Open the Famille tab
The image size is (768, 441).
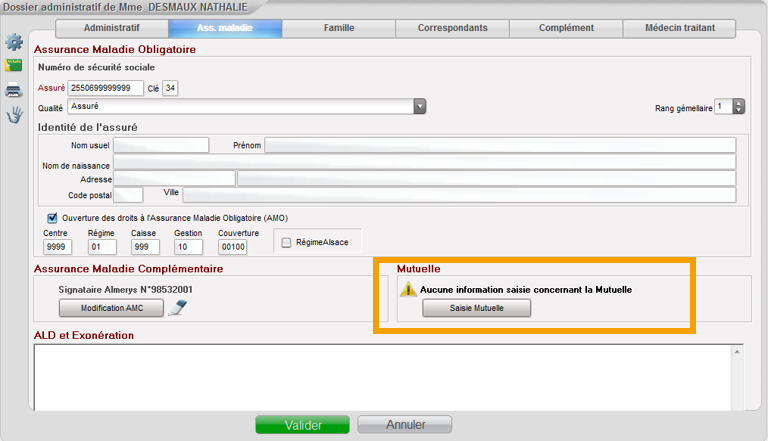coord(339,28)
